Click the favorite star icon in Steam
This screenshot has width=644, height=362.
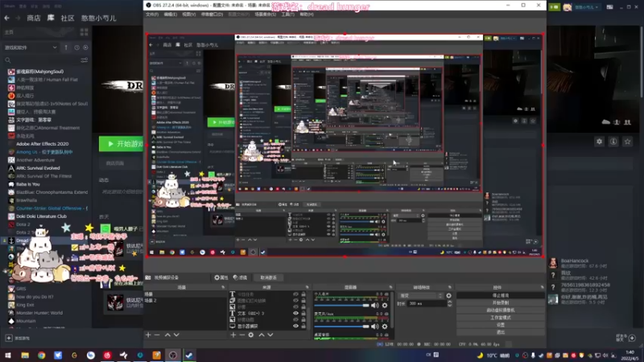(x=627, y=142)
